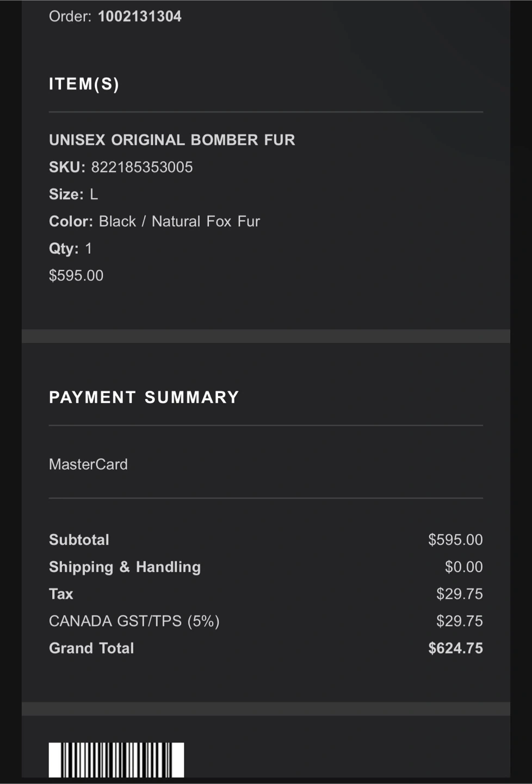Viewport: 532px width, 784px height.
Task: Click the Subtotal label
Action: coord(79,540)
